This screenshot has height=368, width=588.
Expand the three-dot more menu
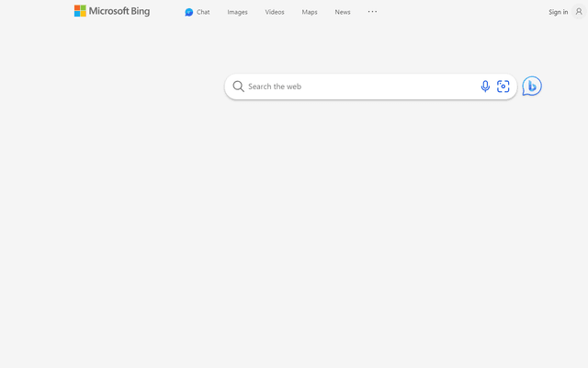pos(372,12)
